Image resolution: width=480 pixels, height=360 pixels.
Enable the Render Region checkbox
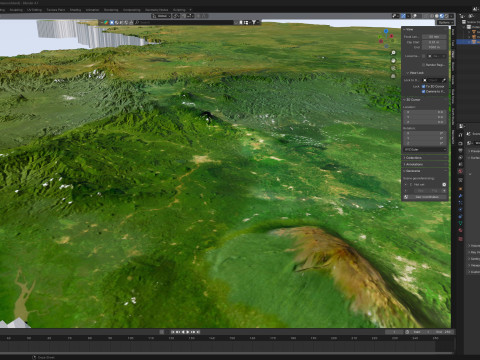424,65
